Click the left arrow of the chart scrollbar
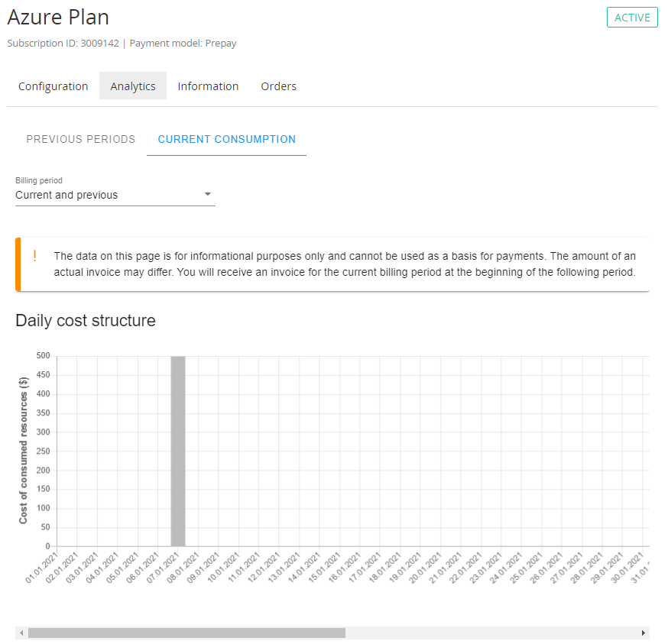This screenshot has height=644, width=668. click(x=21, y=633)
